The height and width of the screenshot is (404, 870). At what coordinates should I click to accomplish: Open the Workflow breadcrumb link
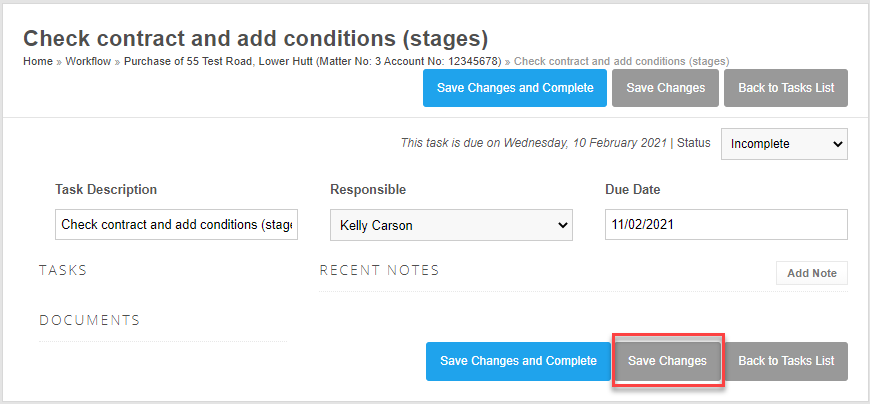click(x=88, y=61)
